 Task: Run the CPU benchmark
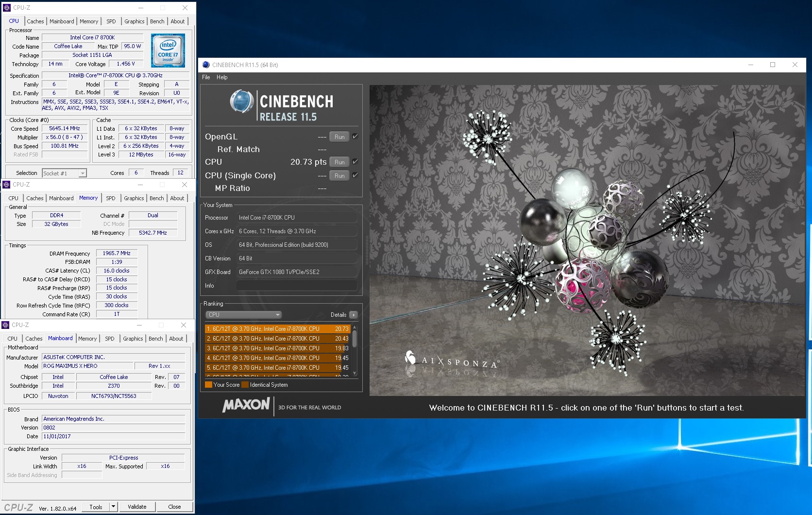pyautogui.click(x=339, y=162)
